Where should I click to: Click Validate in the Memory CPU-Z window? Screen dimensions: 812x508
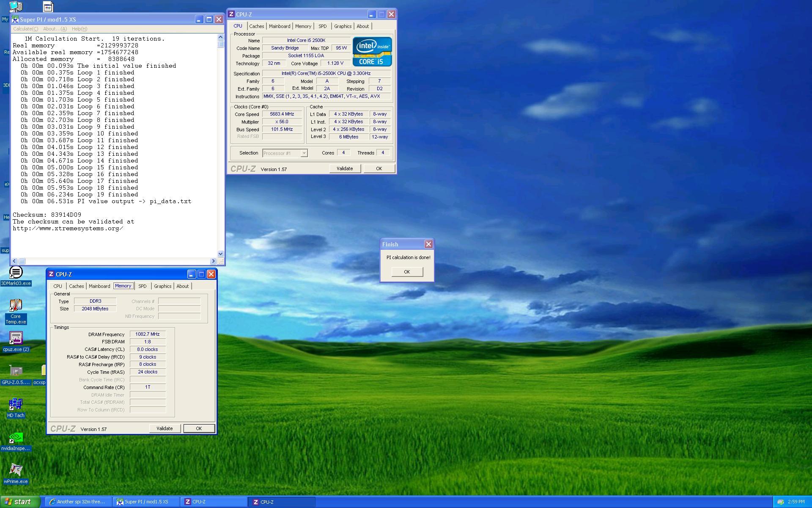(x=165, y=428)
